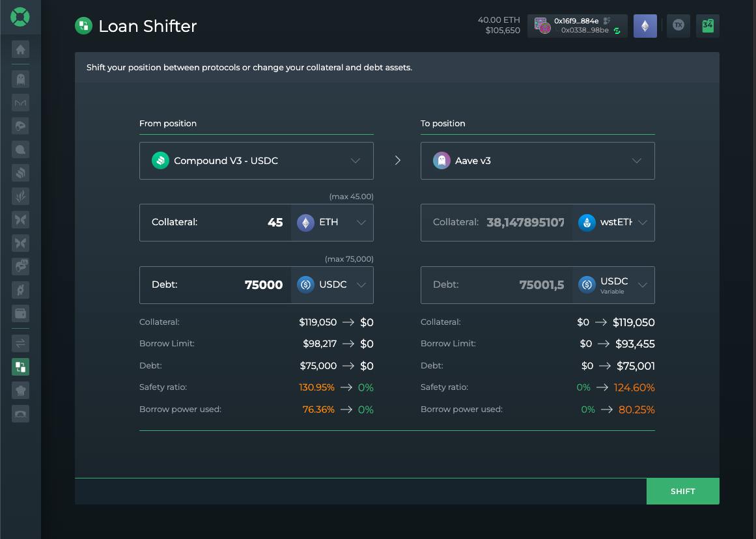Click the wallet address 0x16f9...884e
This screenshot has width=756, height=539.
[x=576, y=21]
